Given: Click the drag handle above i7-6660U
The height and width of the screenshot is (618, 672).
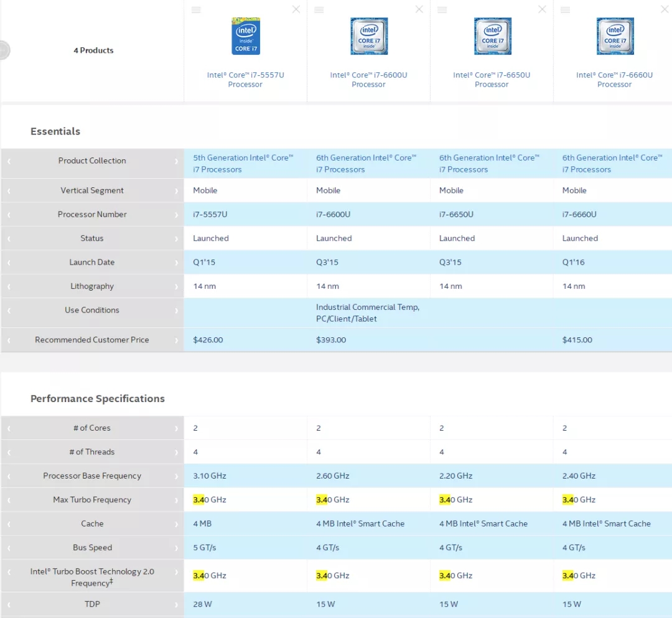Looking at the screenshot, I should click(x=565, y=10).
